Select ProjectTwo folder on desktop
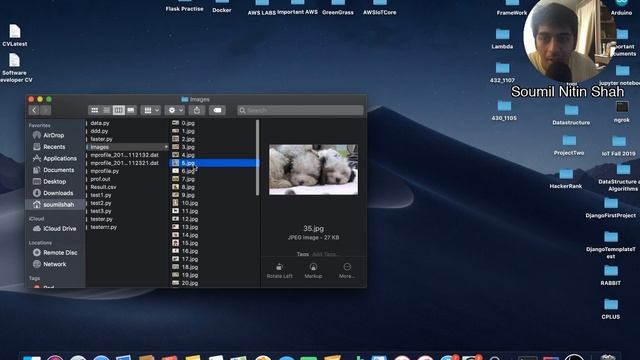640x360 pixels. click(x=569, y=145)
